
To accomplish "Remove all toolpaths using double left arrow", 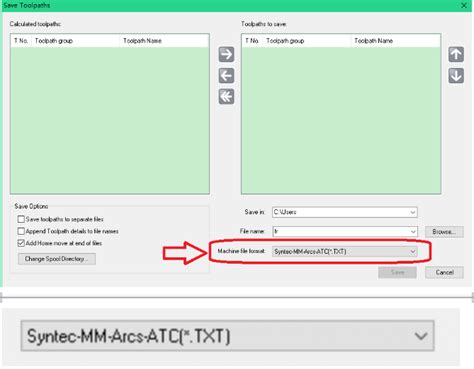I will point(226,97).
